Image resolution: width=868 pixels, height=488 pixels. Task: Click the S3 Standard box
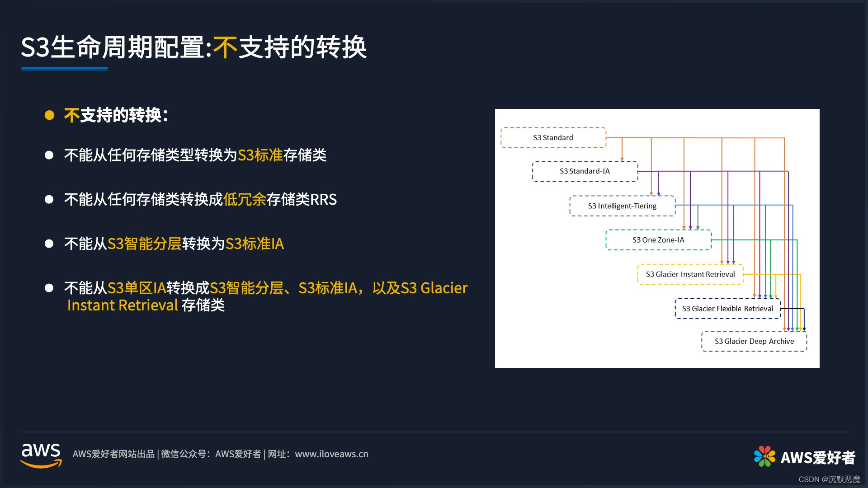click(x=553, y=137)
